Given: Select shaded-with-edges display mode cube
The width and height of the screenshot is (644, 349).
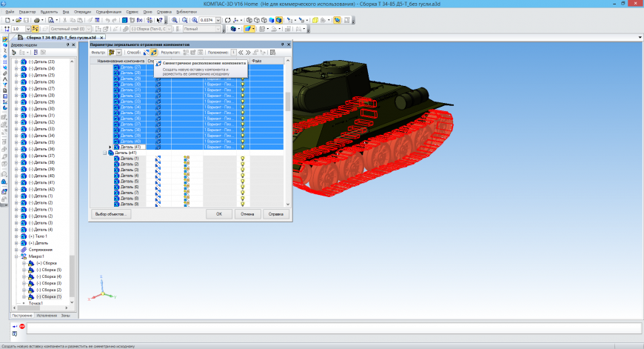Looking at the screenshot, I should pyautogui.click(x=279, y=20).
